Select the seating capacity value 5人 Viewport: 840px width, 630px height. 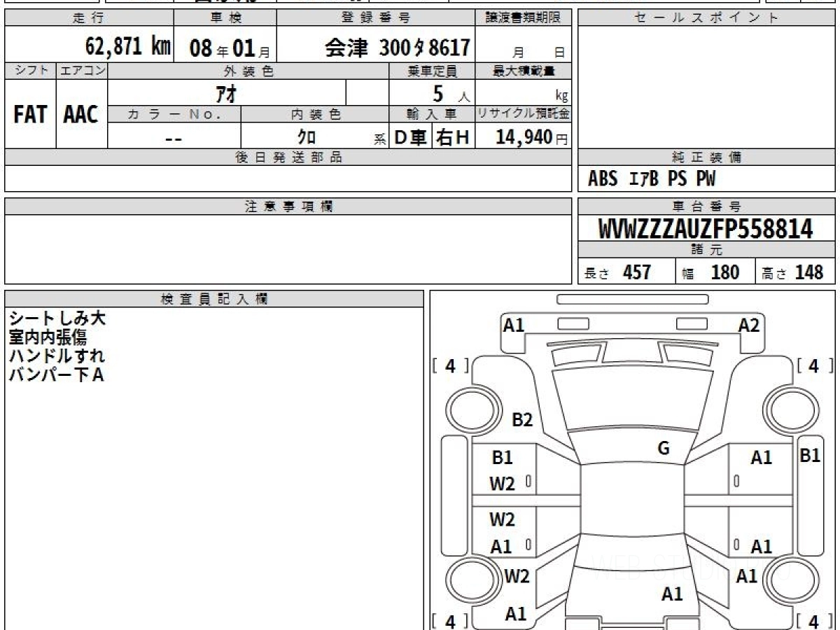pos(450,93)
